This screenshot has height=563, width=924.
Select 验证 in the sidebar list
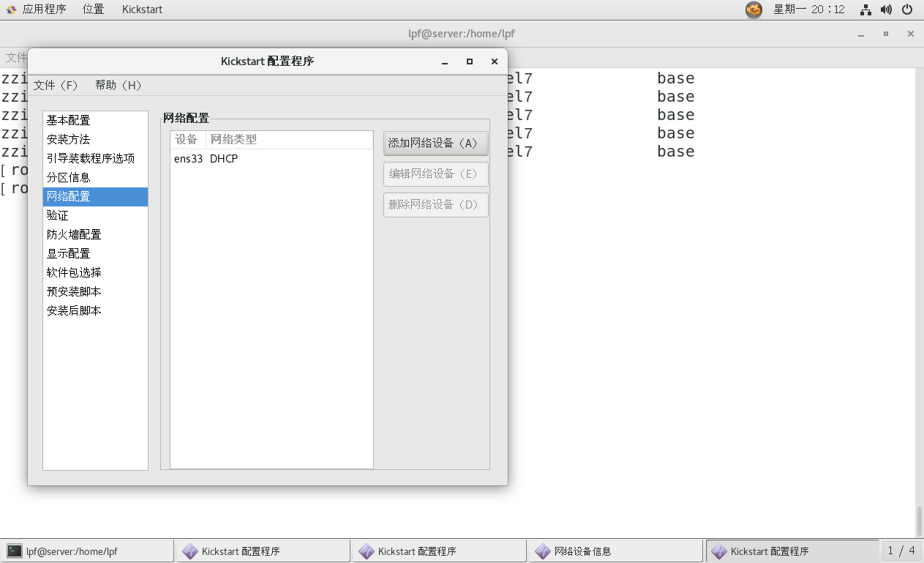point(95,215)
